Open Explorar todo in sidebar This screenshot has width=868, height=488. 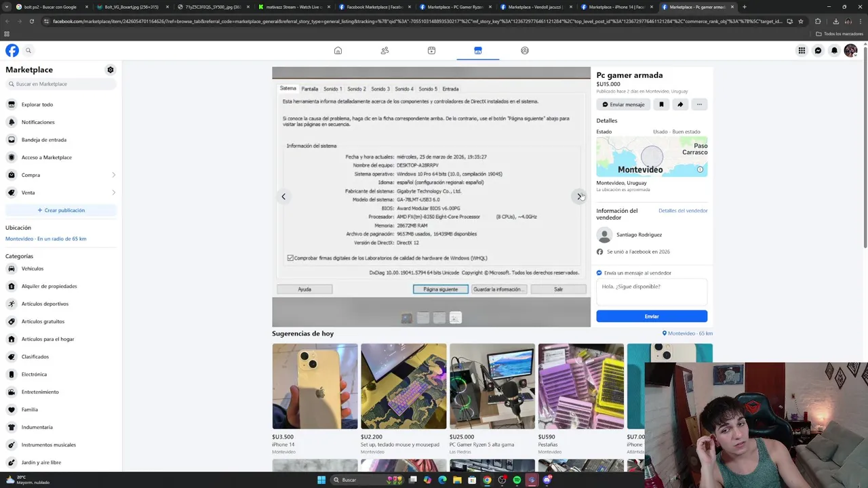click(61, 104)
